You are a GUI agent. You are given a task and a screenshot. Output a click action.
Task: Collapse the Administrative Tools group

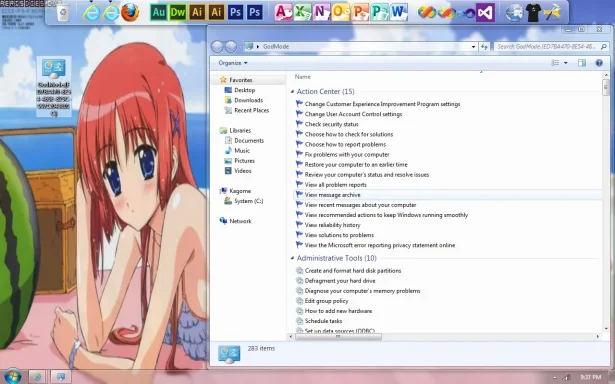point(292,258)
